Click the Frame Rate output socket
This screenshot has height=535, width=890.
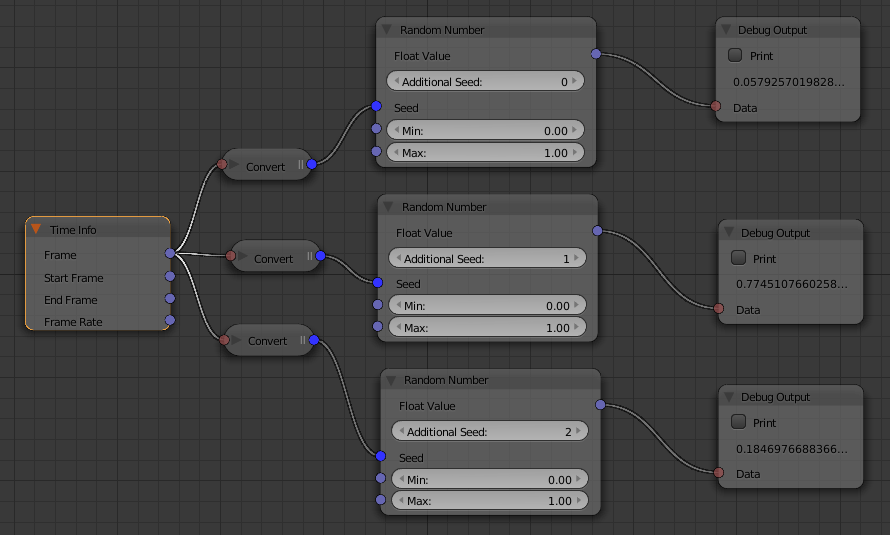coord(170,321)
